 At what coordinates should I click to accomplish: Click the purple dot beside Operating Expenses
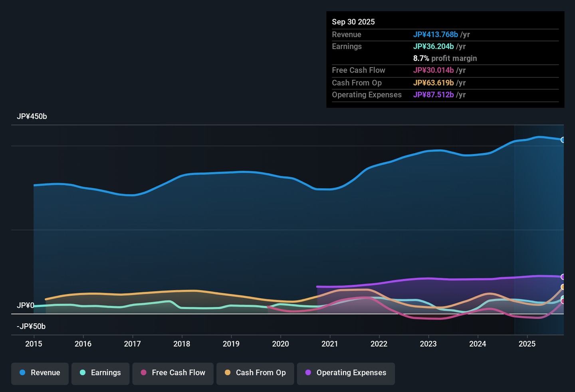(x=308, y=373)
